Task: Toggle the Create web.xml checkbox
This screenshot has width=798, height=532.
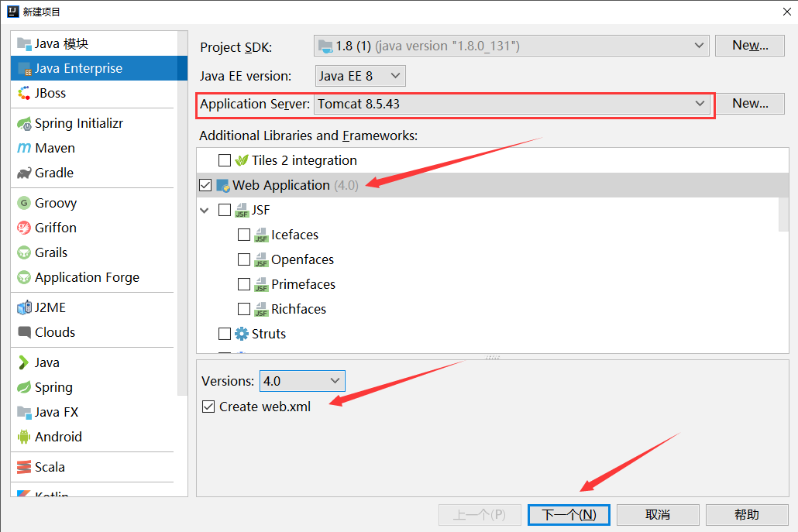Action: pyautogui.click(x=208, y=407)
